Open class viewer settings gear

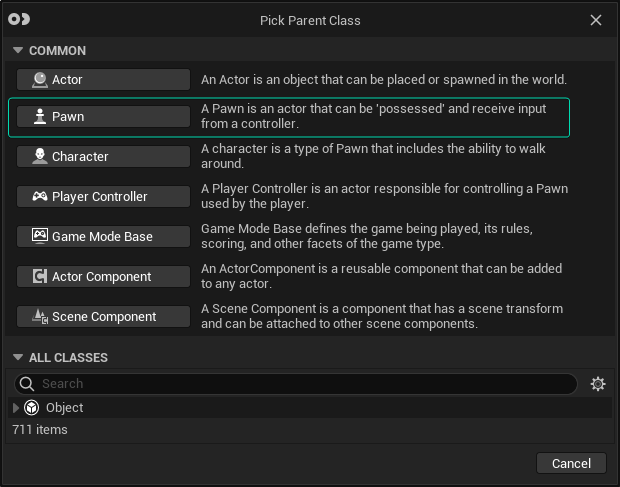(598, 384)
